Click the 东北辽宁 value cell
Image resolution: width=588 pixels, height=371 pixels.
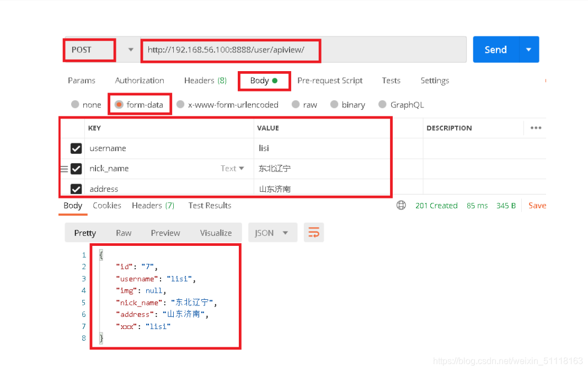[338, 169]
